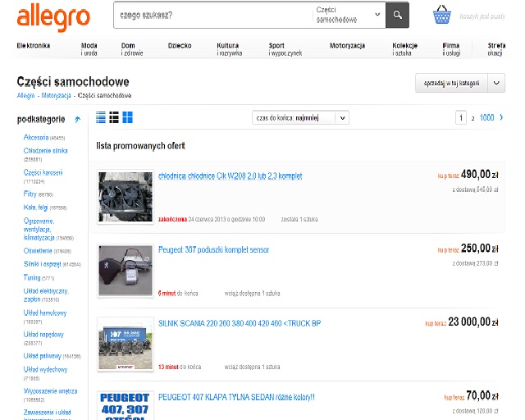This screenshot has width=525, height=420.
Task: Click the magnifier search button
Action: (x=397, y=15)
